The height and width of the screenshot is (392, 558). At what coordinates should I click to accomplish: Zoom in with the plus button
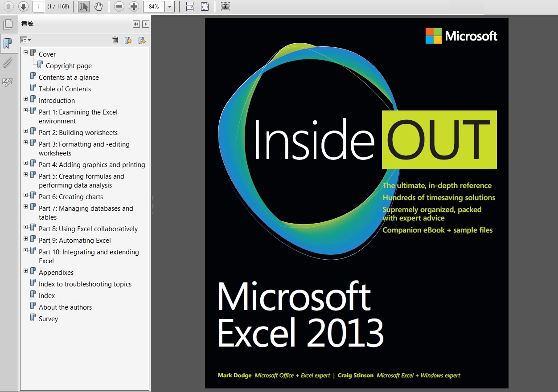click(x=134, y=6)
